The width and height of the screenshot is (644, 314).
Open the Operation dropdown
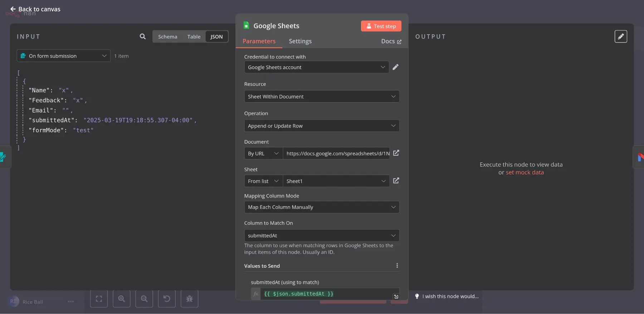pos(321,126)
